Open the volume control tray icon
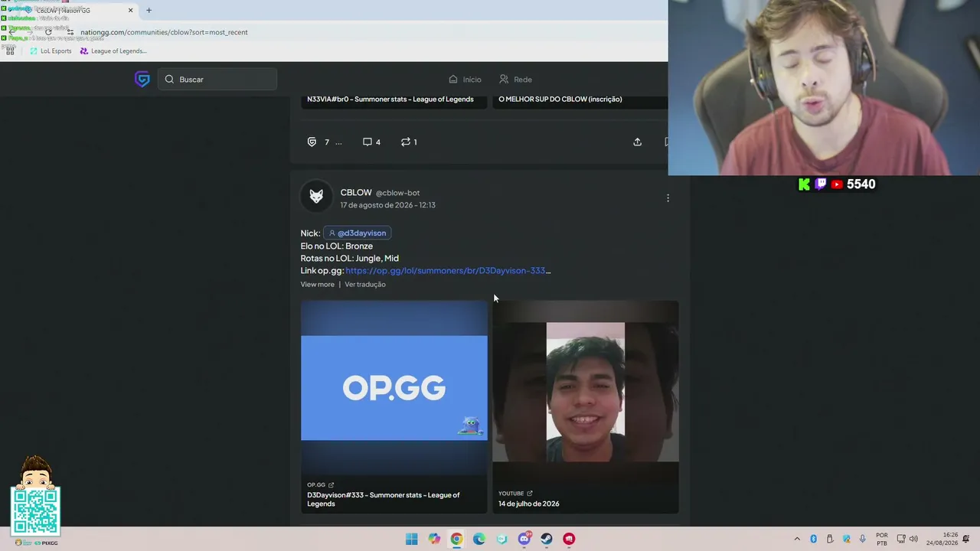 (913, 539)
